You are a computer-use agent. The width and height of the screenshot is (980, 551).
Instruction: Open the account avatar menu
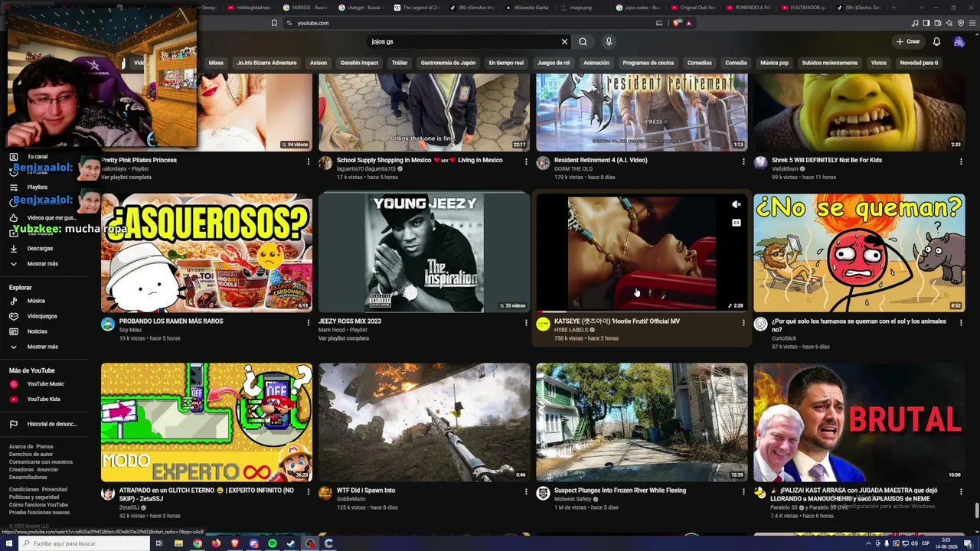959,41
